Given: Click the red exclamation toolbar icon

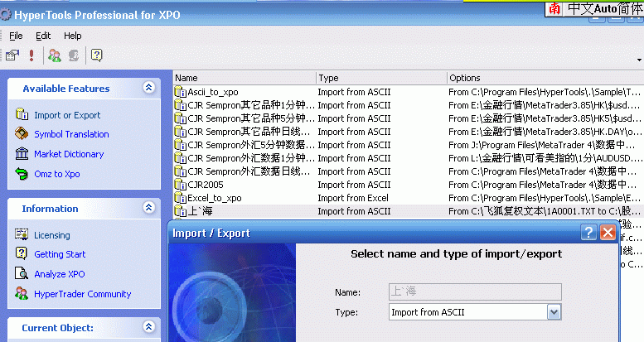Looking at the screenshot, I should pos(31,55).
